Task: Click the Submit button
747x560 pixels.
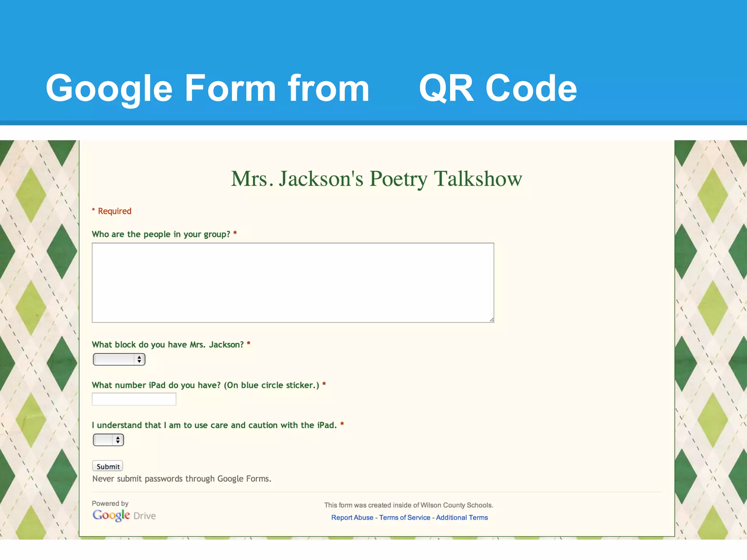Action: 108,466
